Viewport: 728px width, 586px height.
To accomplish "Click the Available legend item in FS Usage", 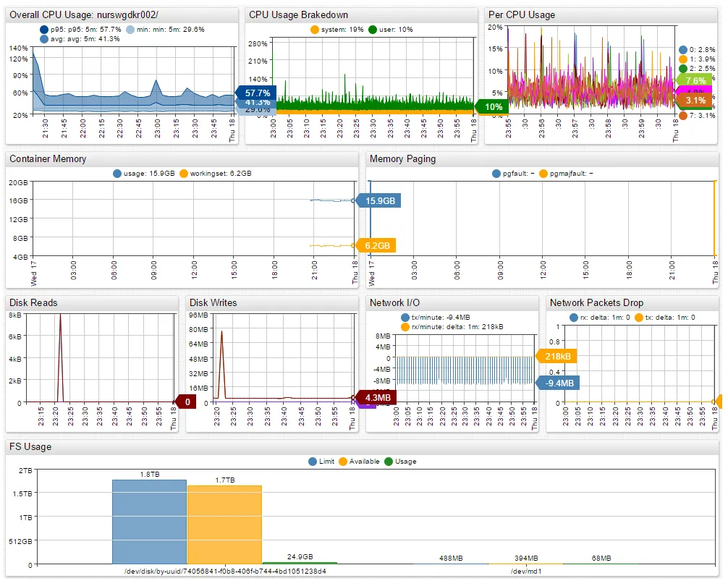I will click(x=360, y=461).
